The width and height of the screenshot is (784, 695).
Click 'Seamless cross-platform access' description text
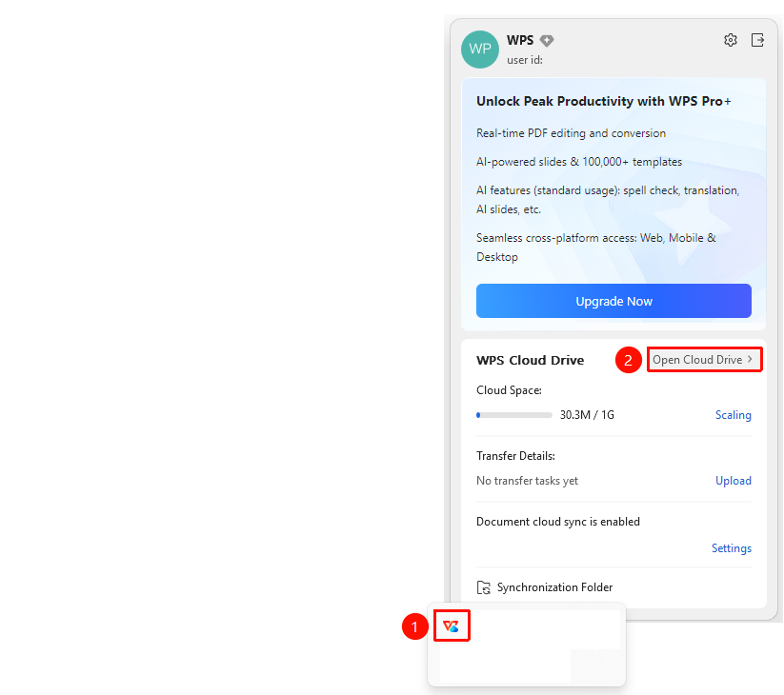click(x=596, y=248)
